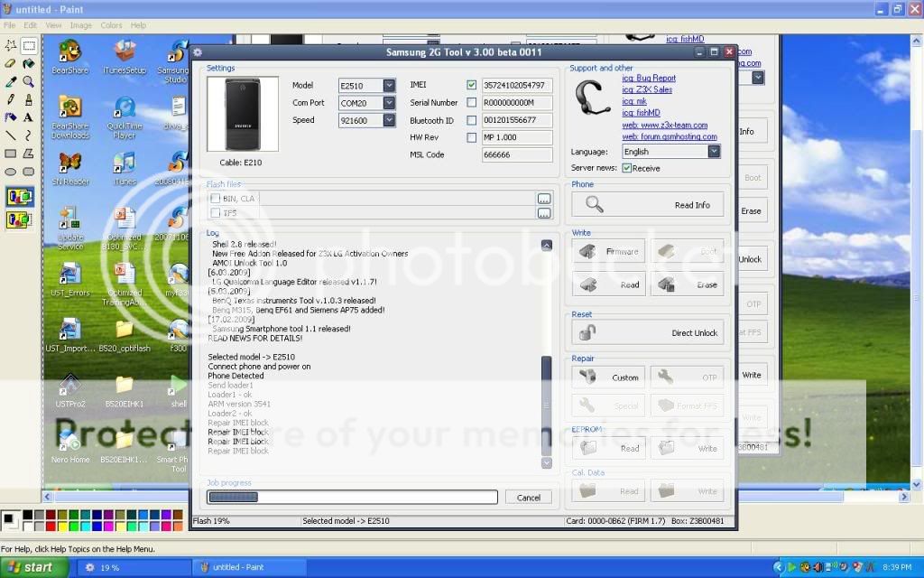
Task: Check the TFS flash file checkbox
Action: pyautogui.click(x=216, y=213)
